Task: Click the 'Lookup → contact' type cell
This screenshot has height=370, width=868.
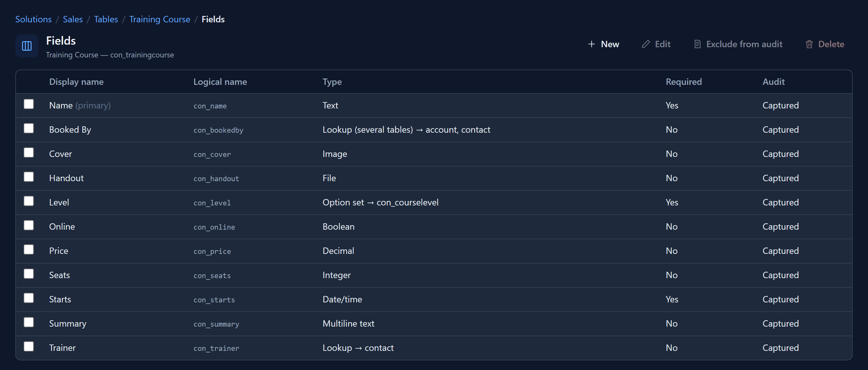Action: coord(358,348)
